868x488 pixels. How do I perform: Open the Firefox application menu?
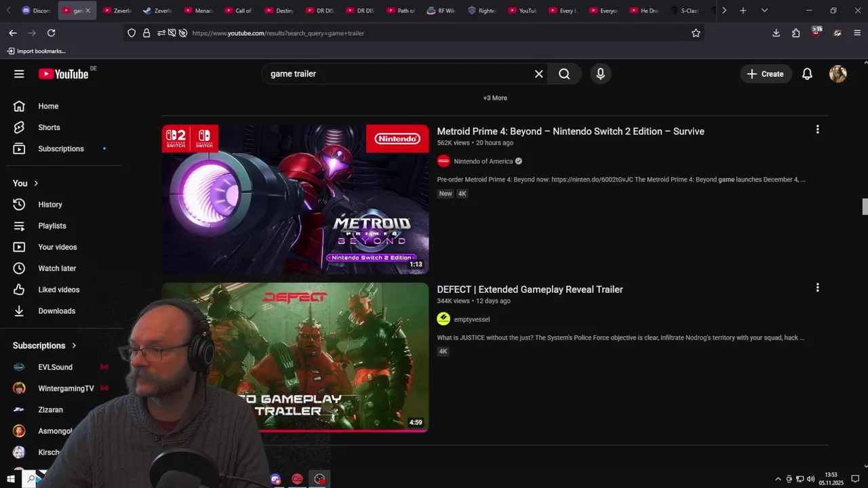(x=857, y=33)
